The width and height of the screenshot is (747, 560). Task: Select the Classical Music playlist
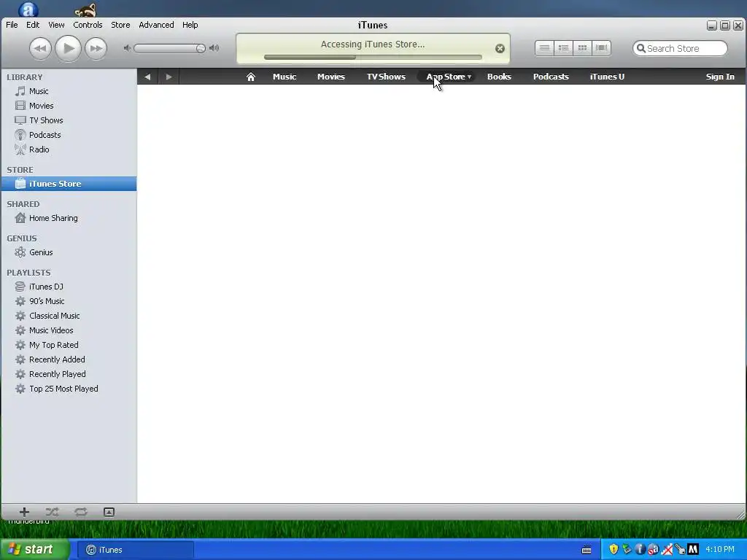[69, 316]
